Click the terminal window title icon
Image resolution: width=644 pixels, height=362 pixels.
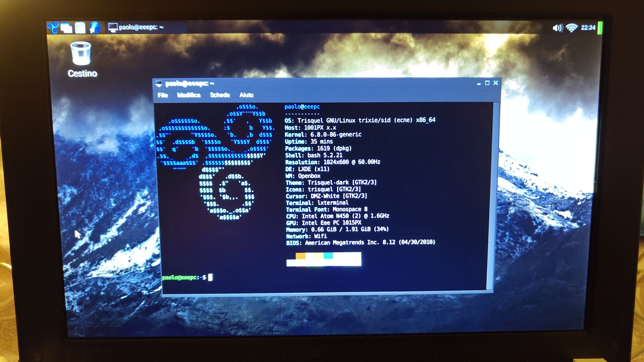click(x=159, y=83)
